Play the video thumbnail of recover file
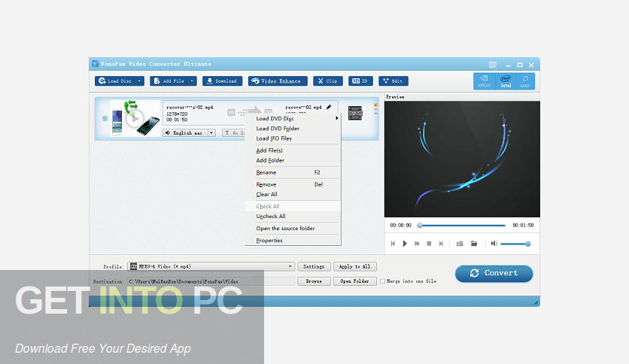 (x=135, y=119)
